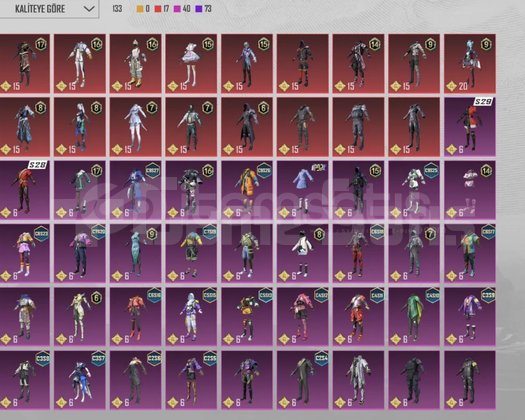525x420 pixels.
Task: Select the dark suit with C2S4 badge
Action: (x=302, y=380)
